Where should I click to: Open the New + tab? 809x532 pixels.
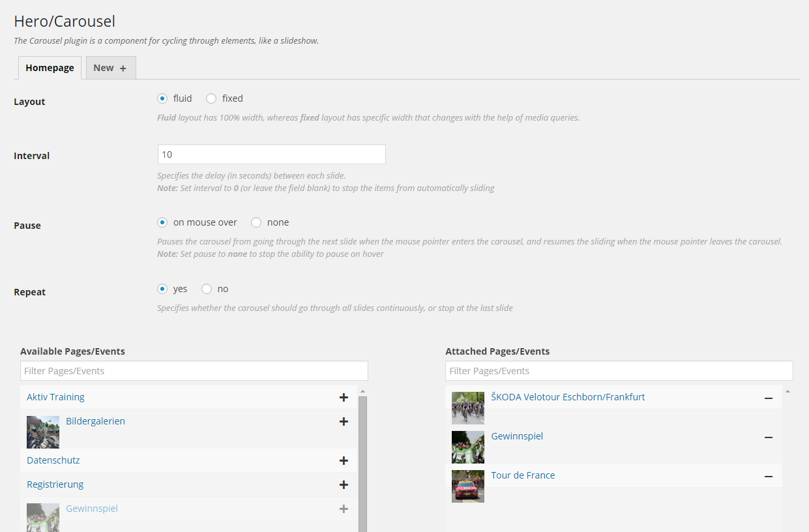tap(111, 68)
